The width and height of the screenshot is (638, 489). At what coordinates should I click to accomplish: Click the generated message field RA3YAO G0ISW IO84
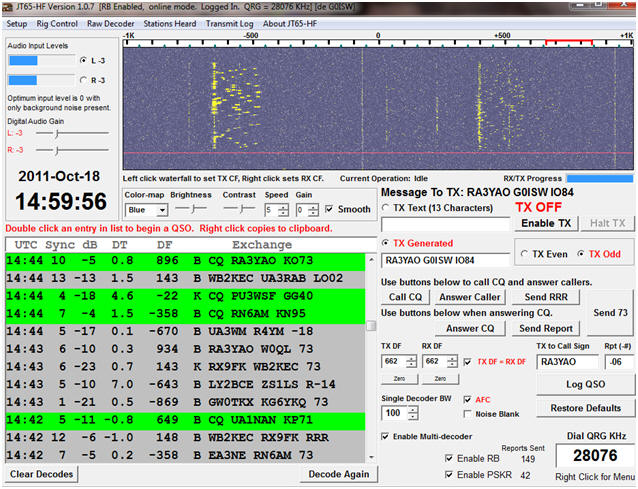click(445, 260)
